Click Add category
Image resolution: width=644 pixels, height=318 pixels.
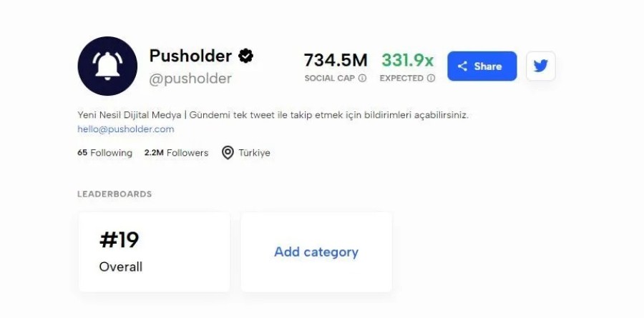tap(316, 252)
